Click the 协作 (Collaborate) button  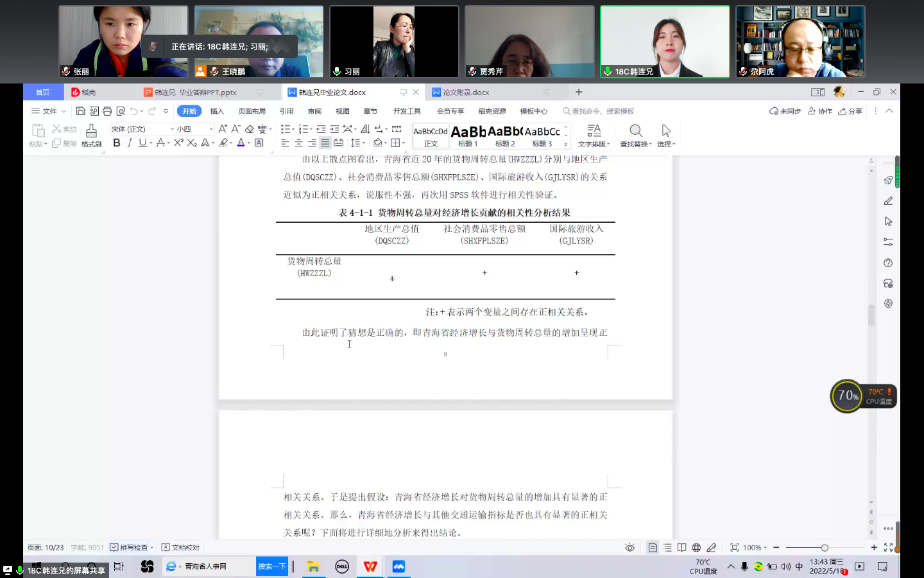pyautogui.click(x=820, y=111)
